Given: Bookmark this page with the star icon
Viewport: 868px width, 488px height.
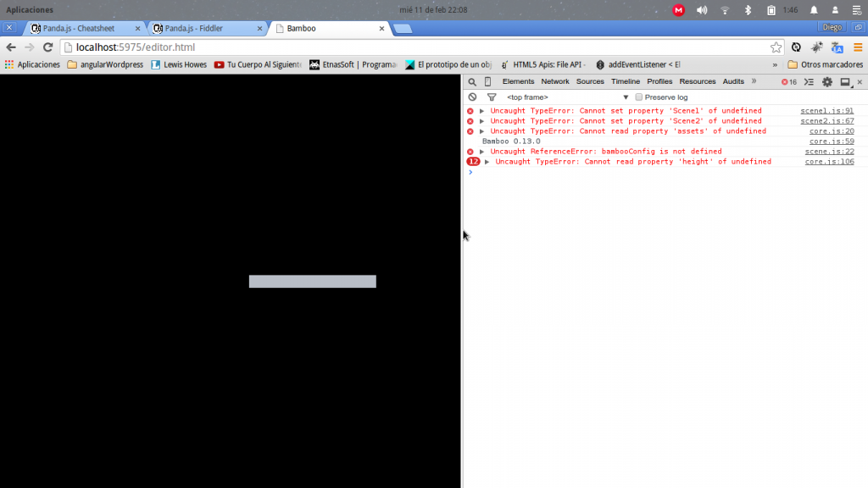Looking at the screenshot, I should [x=776, y=47].
